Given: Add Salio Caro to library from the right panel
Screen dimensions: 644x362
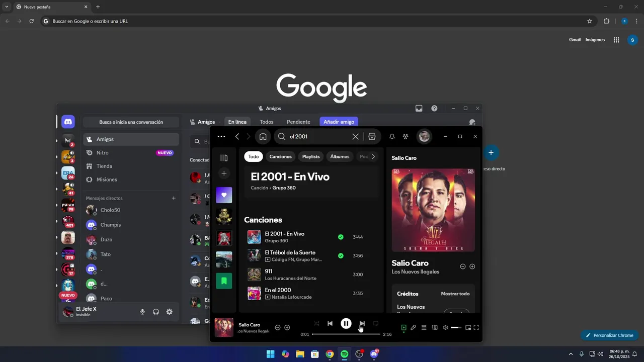Looking at the screenshot, I should click(x=472, y=266).
